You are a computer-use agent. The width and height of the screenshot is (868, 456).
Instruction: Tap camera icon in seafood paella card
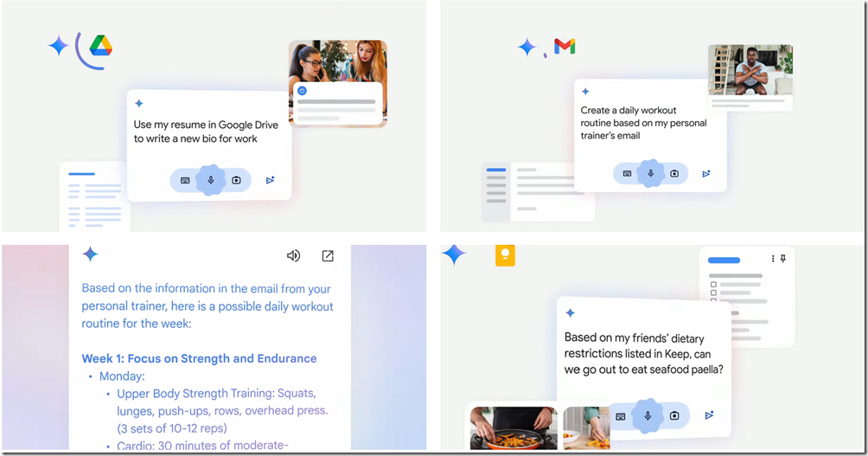click(x=674, y=415)
